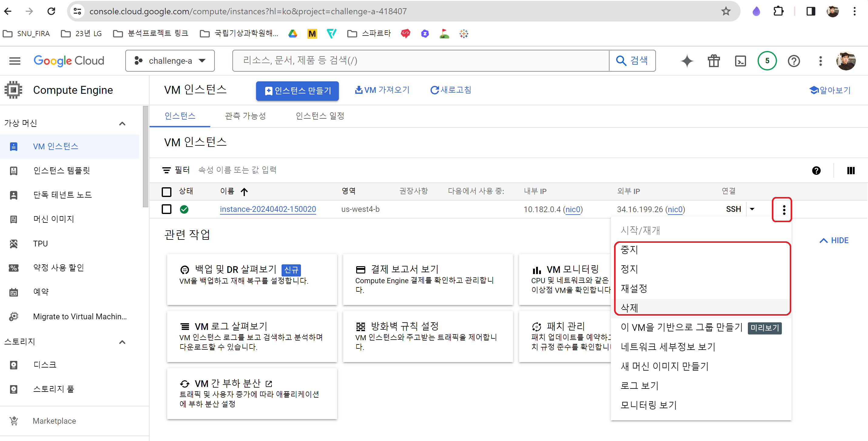Screen dimensions: 868x441
Task: Check the instance-20240402-150020 row checkbox
Action: coord(167,209)
